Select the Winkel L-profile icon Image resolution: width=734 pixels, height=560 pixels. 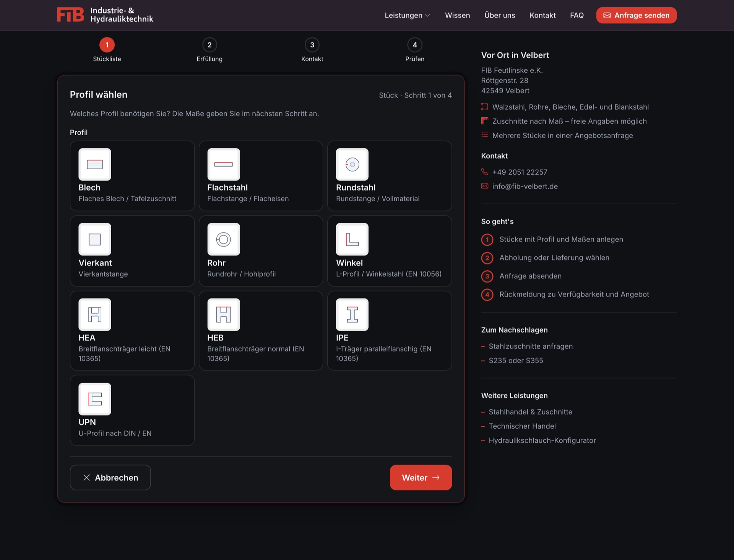coord(352,239)
